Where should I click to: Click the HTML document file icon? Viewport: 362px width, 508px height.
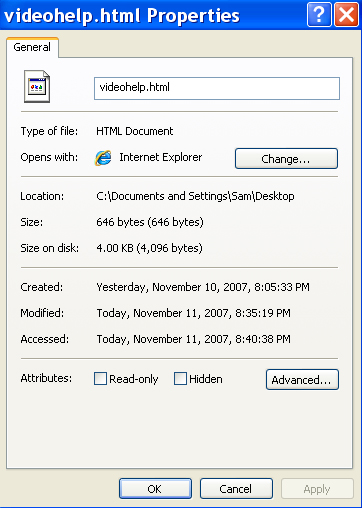(x=37, y=86)
